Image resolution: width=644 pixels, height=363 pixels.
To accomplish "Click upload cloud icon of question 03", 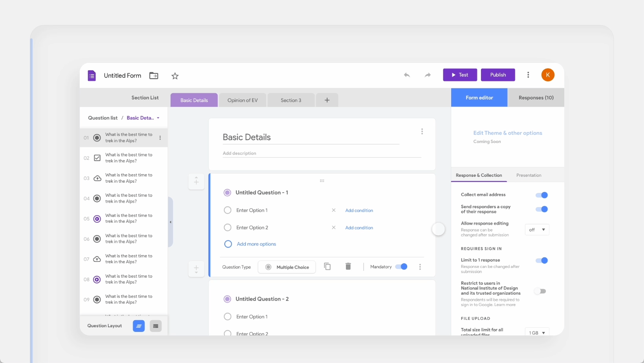I will tap(97, 178).
